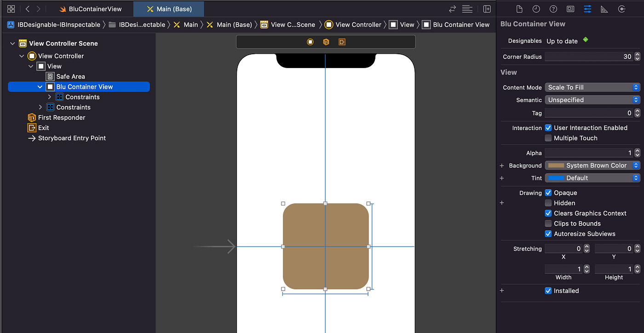Open the Quick Help inspector

pyautogui.click(x=553, y=8)
